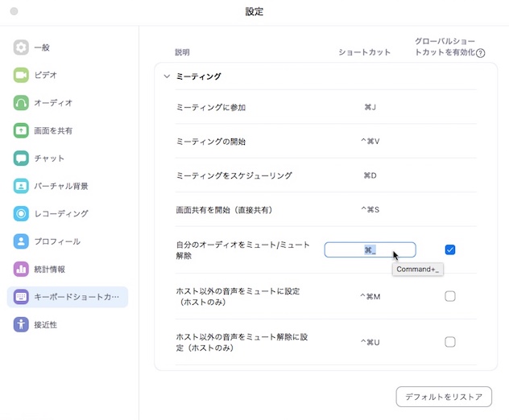
Task: Click the レコーディング recording icon
Action: [21, 213]
